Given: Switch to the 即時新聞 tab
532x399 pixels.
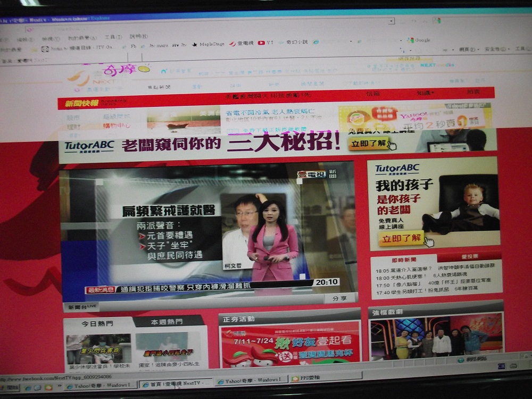Looking at the screenshot, I should click(404, 260).
